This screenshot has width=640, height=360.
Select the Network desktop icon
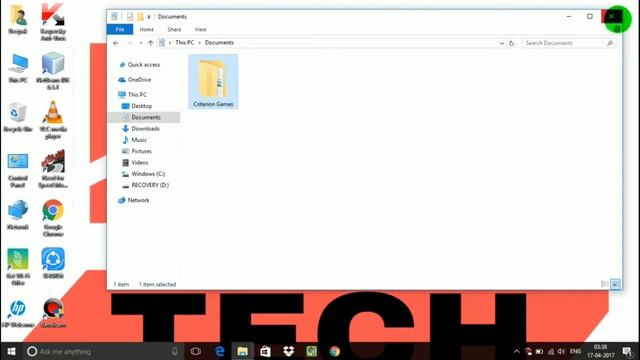coord(18,215)
